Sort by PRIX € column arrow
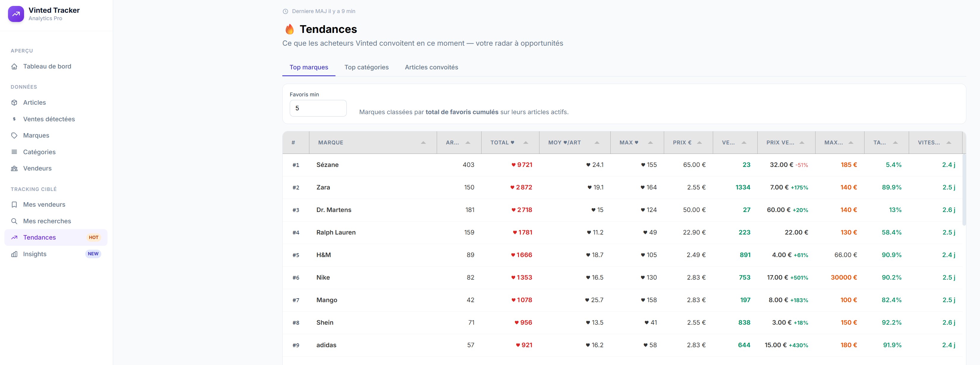 [699, 142]
